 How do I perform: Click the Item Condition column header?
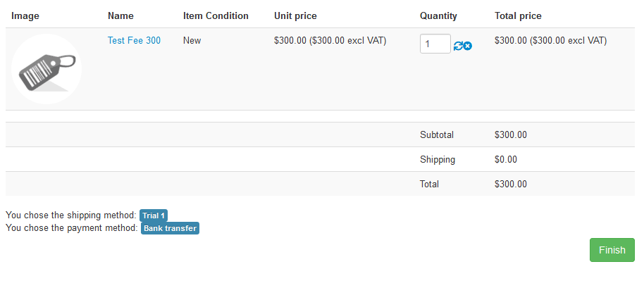tap(216, 16)
